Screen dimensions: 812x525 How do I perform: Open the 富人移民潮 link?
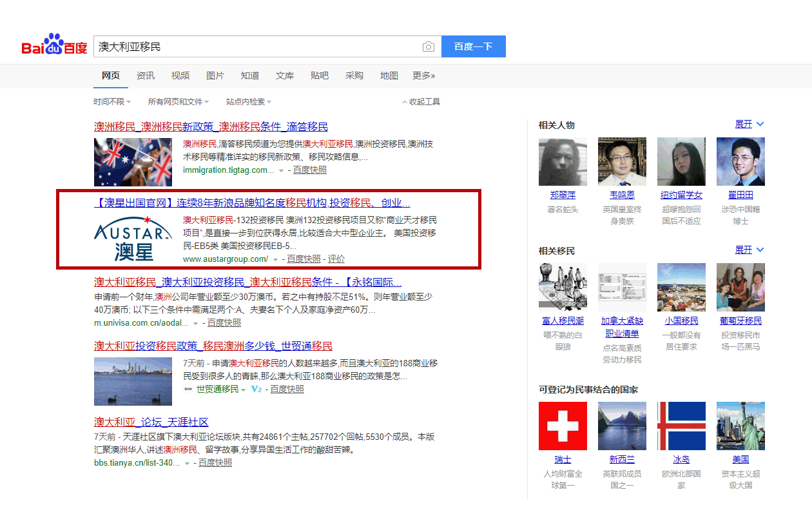tap(563, 321)
